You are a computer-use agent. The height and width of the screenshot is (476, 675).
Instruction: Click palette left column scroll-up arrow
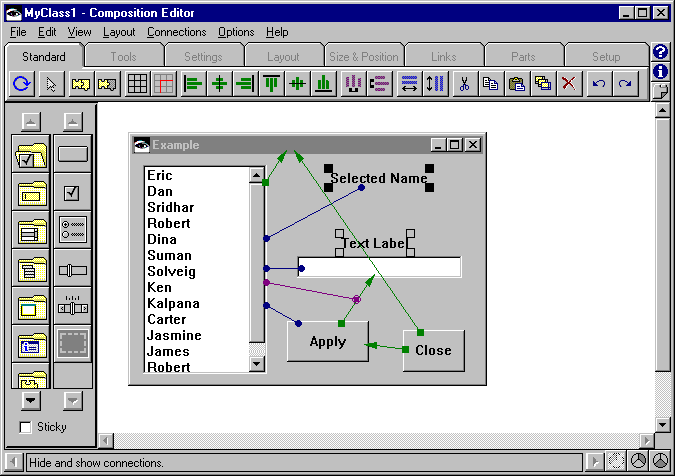tap(31, 122)
